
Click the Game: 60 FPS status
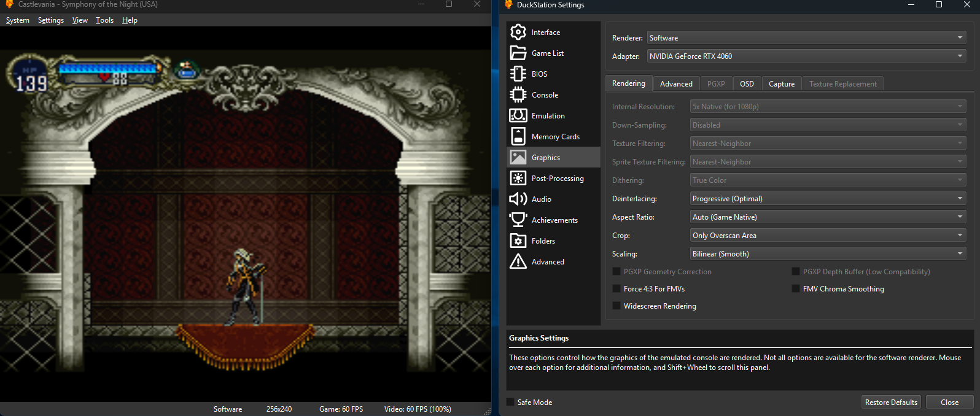point(341,409)
